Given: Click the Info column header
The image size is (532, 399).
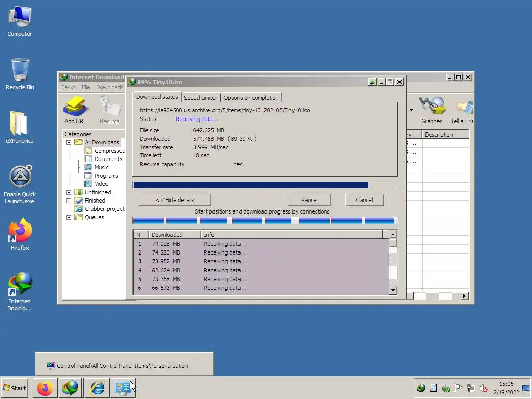Looking at the screenshot, I should [x=292, y=235].
